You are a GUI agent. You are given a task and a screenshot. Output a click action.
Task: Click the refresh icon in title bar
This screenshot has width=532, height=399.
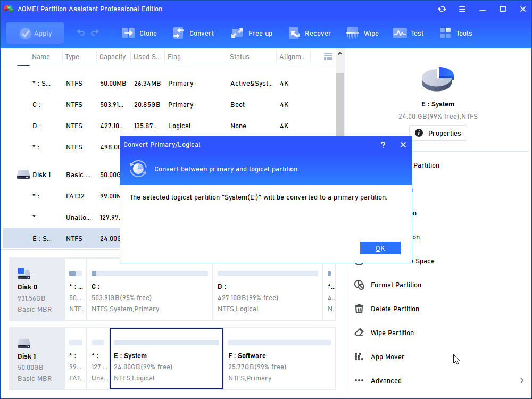point(442,9)
